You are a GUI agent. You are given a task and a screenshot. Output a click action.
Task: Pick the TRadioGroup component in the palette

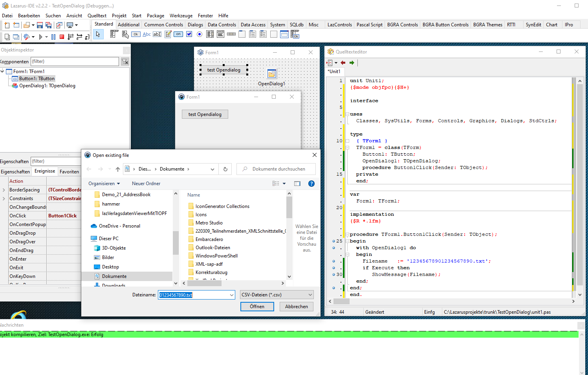pos(253,34)
